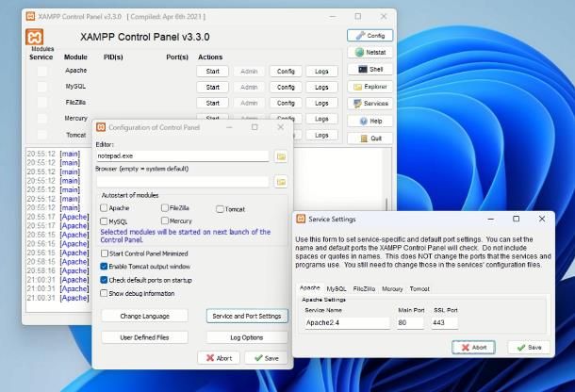
Task: Switch to Mercury tab in Service Settings
Action: [392, 289]
